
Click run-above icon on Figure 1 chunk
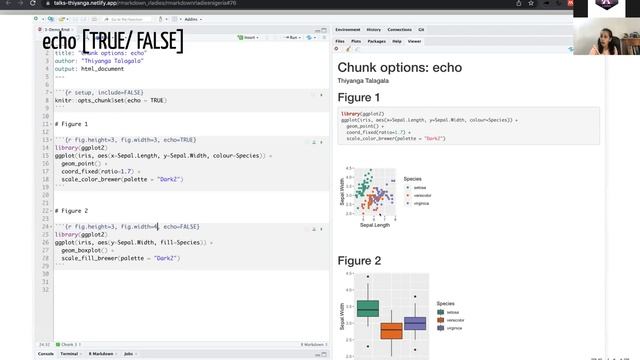pos(314,142)
